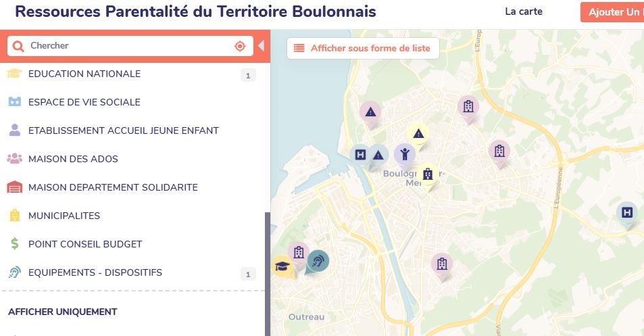Click the graduation cap marker on map
This screenshot has width=644, height=336.
click(282, 266)
